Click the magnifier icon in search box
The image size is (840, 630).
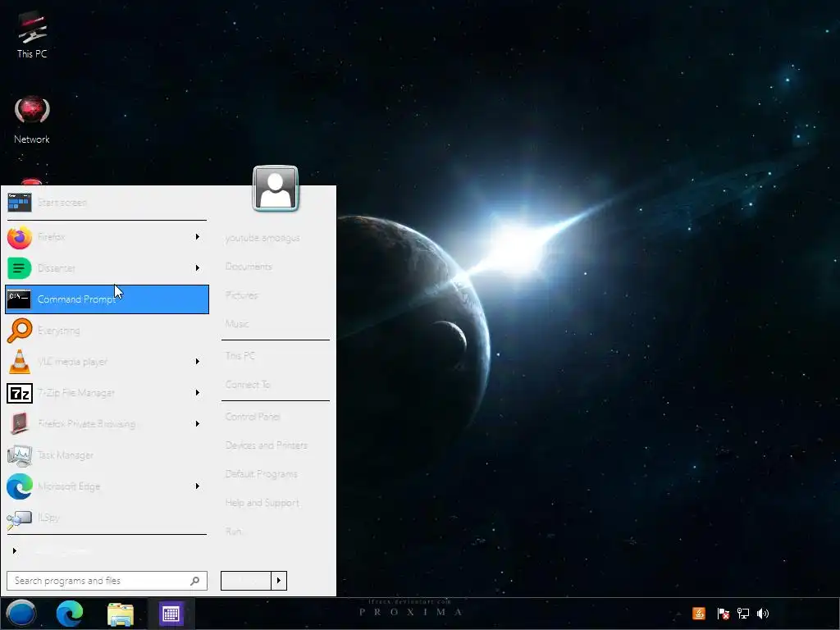pos(195,581)
